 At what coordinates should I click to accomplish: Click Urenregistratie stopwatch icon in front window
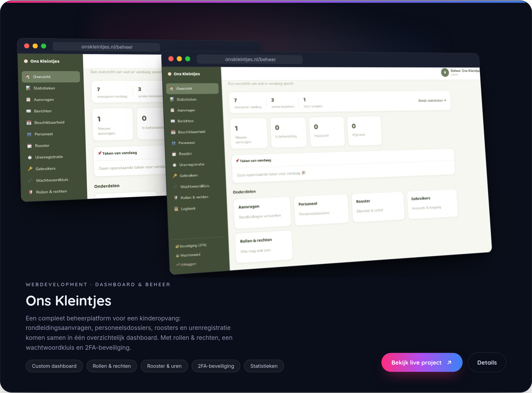pos(174,165)
